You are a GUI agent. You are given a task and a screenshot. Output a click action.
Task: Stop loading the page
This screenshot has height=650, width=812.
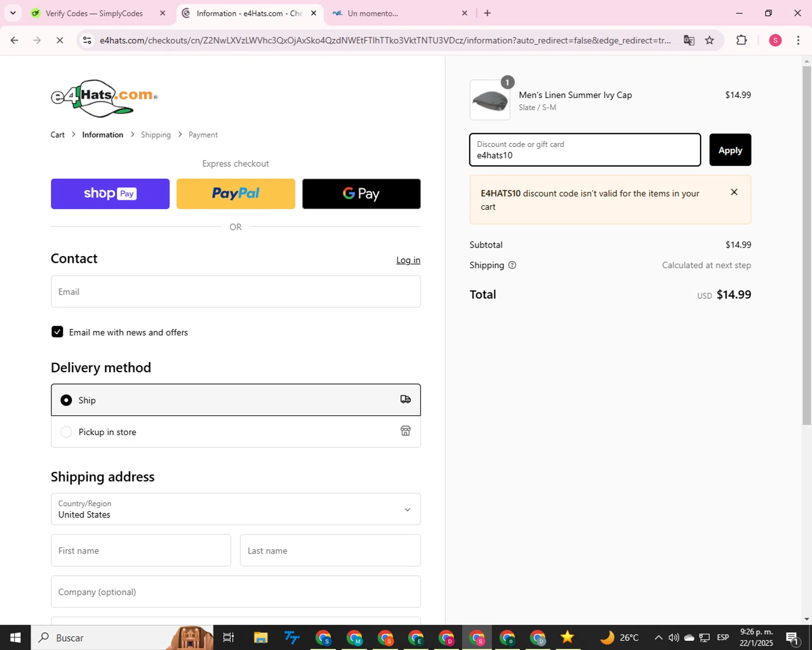[x=60, y=41]
